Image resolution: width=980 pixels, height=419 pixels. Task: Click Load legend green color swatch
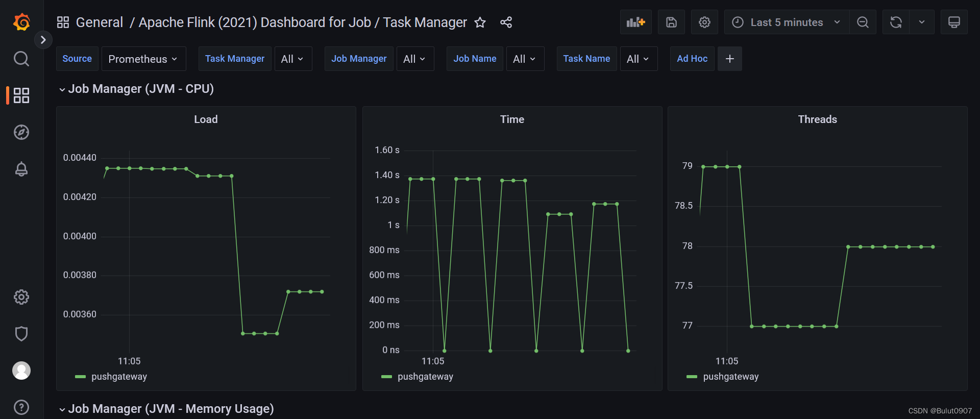click(x=80, y=377)
